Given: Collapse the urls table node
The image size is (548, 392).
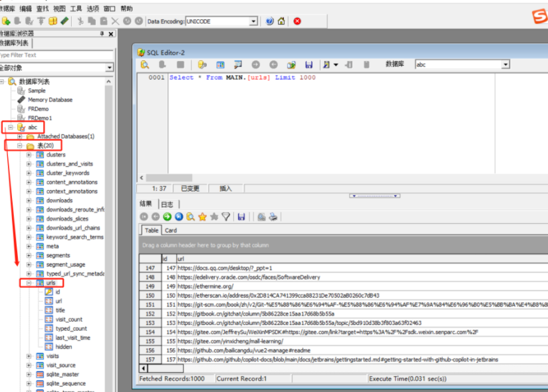Looking at the screenshot, I should point(29,283).
